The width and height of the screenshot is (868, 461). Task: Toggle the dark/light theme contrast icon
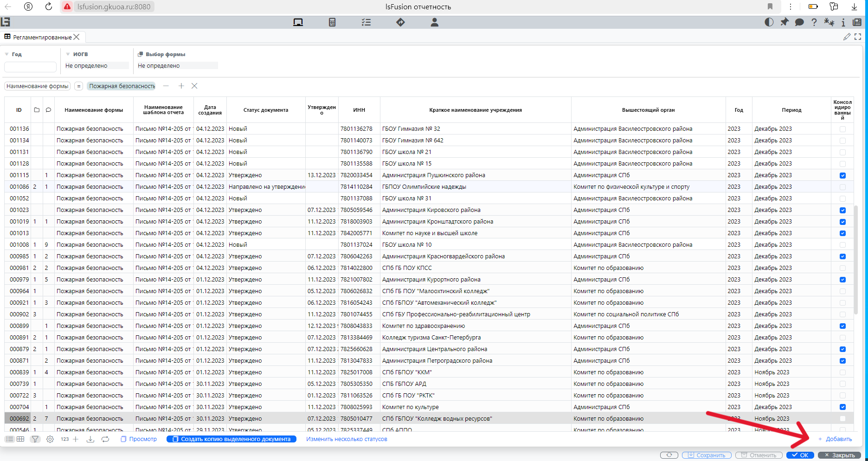click(769, 22)
